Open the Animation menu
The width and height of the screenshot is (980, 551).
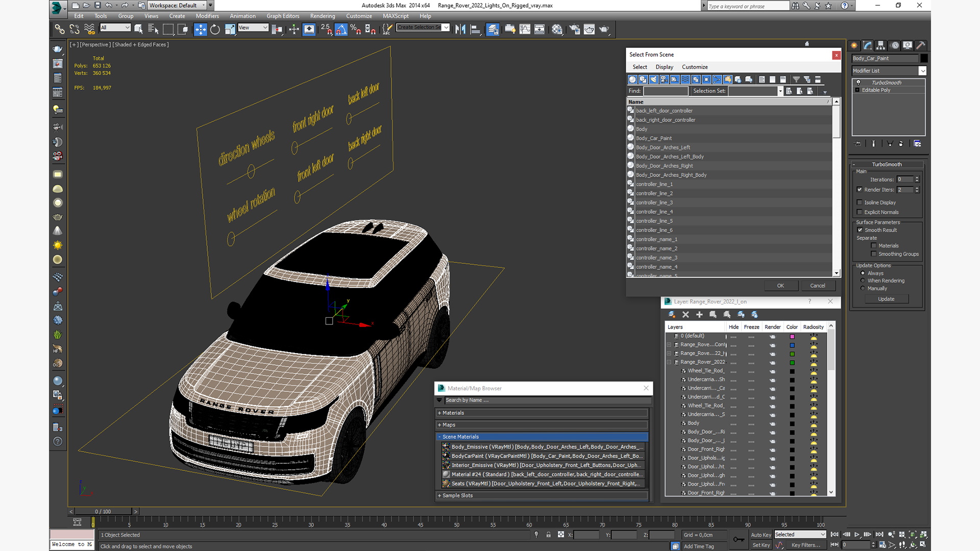(242, 16)
